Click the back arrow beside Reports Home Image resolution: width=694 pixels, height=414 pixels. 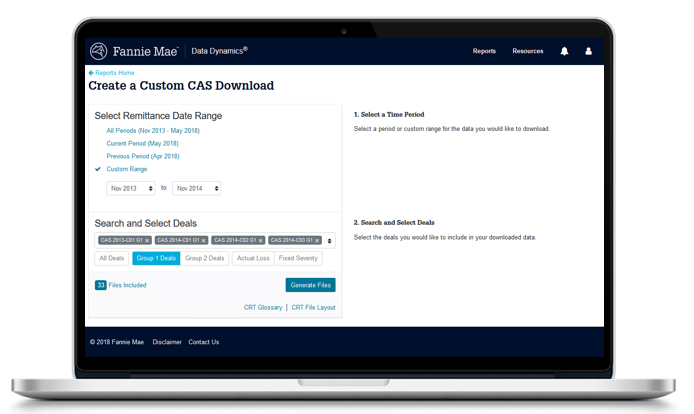[91, 73]
